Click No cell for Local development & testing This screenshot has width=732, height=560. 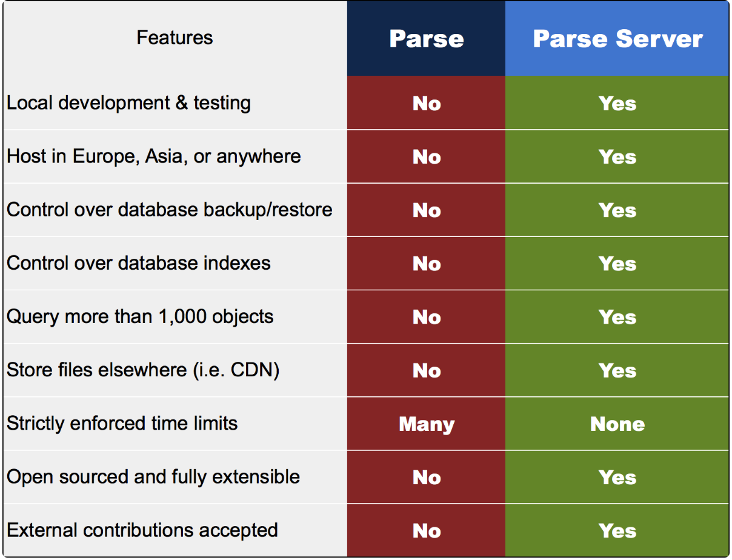pos(426,104)
